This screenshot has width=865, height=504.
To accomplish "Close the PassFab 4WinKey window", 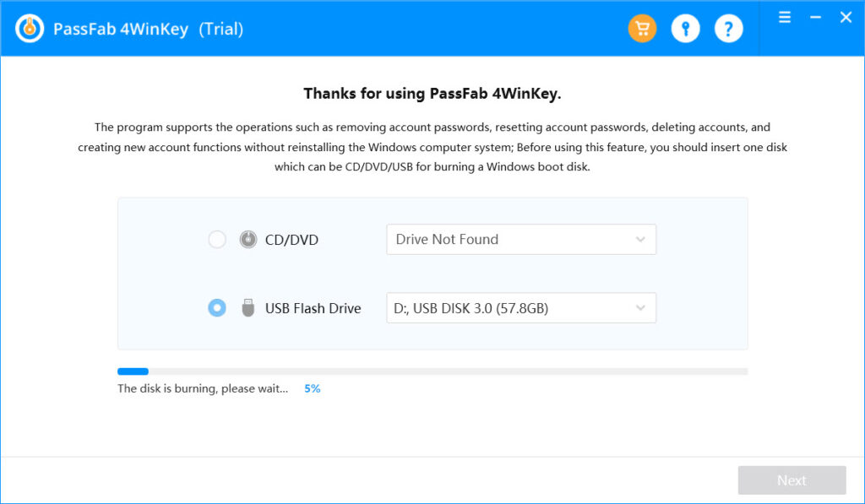I will [846, 18].
